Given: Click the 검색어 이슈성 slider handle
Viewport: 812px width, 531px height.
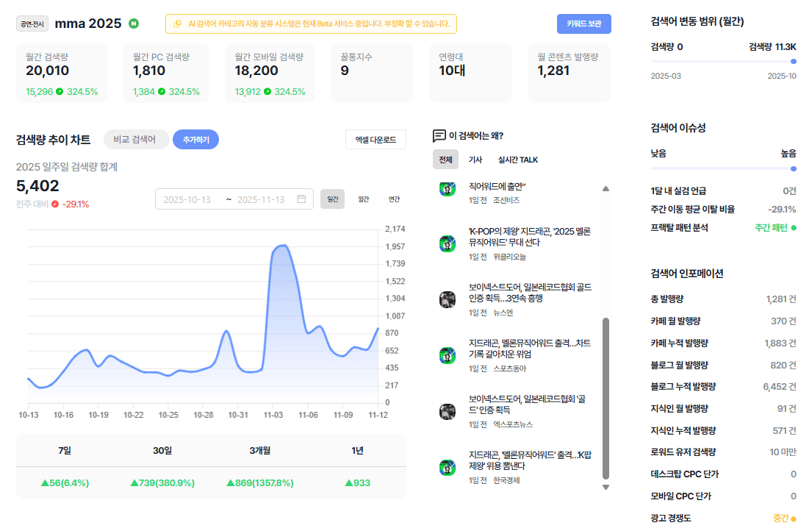Looking at the screenshot, I should click(794, 168).
